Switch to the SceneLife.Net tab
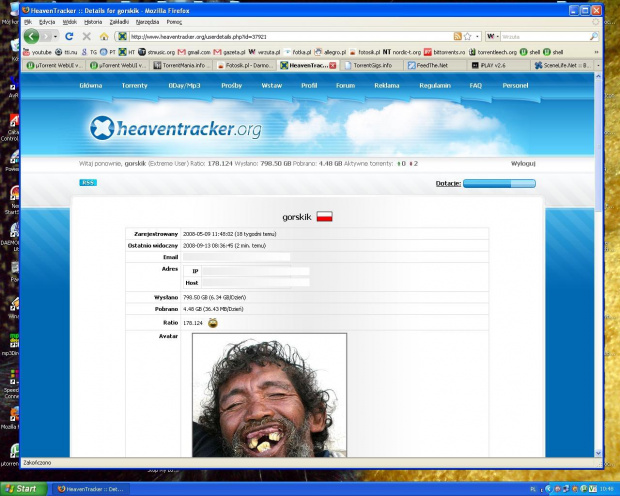This screenshot has width=620, height=496. click(562, 65)
